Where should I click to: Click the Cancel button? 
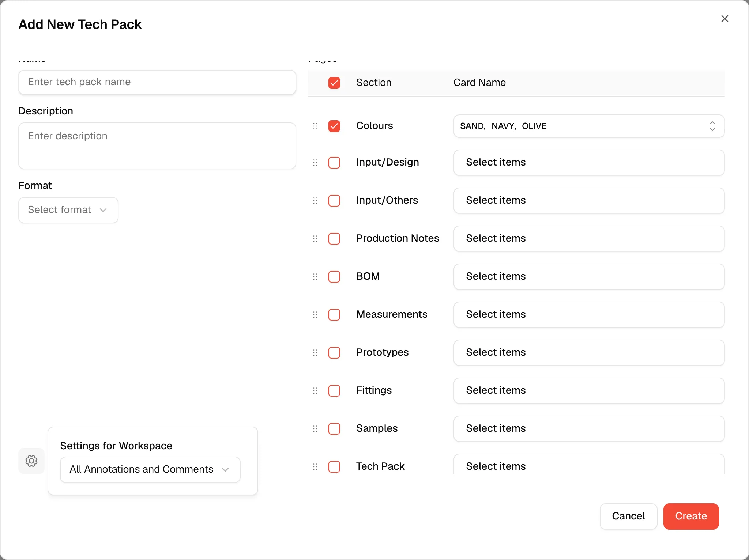[628, 517]
